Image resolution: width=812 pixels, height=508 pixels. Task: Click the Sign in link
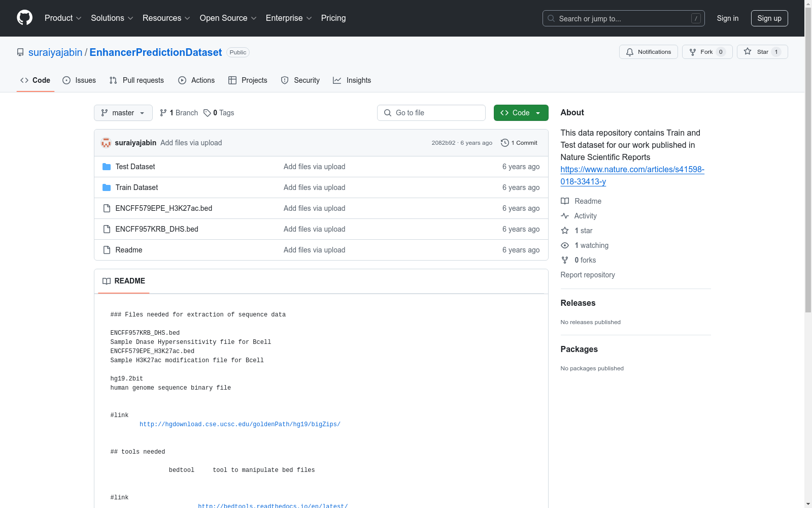tap(728, 18)
